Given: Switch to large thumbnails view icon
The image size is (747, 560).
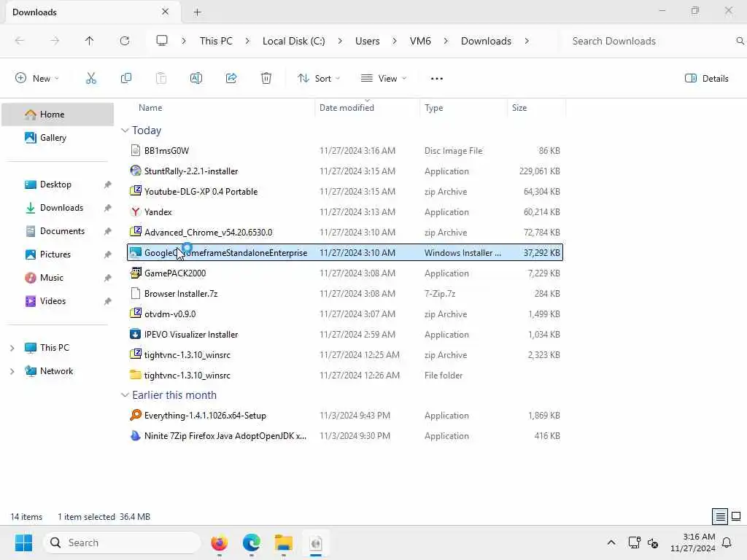Looking at the screenshot, I should pos(736,516).
